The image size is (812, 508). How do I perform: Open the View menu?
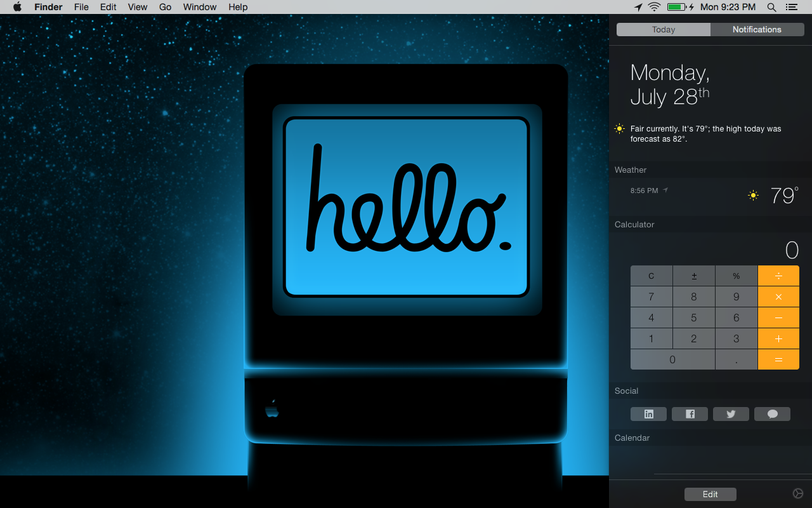pyautogui.click(x=138, y=7)
